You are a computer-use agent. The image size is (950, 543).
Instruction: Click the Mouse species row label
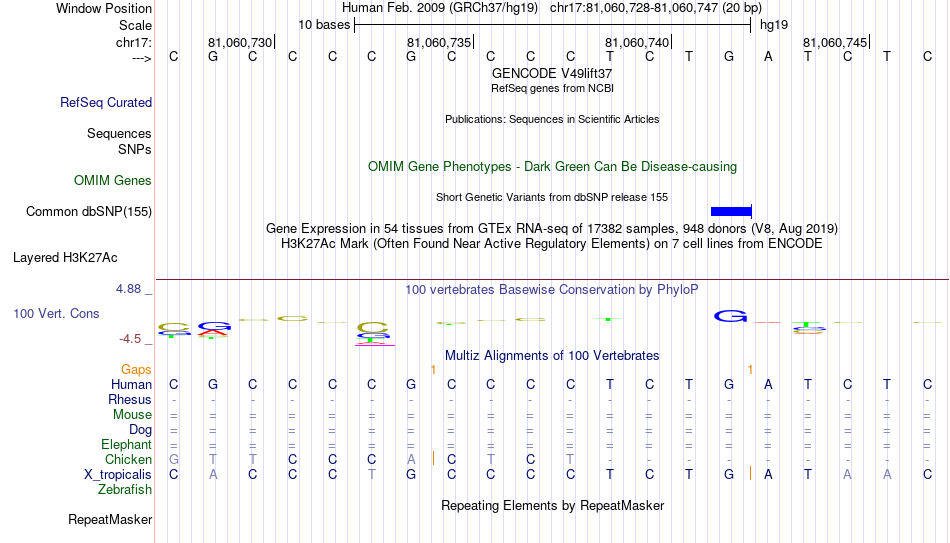(132, 415)
